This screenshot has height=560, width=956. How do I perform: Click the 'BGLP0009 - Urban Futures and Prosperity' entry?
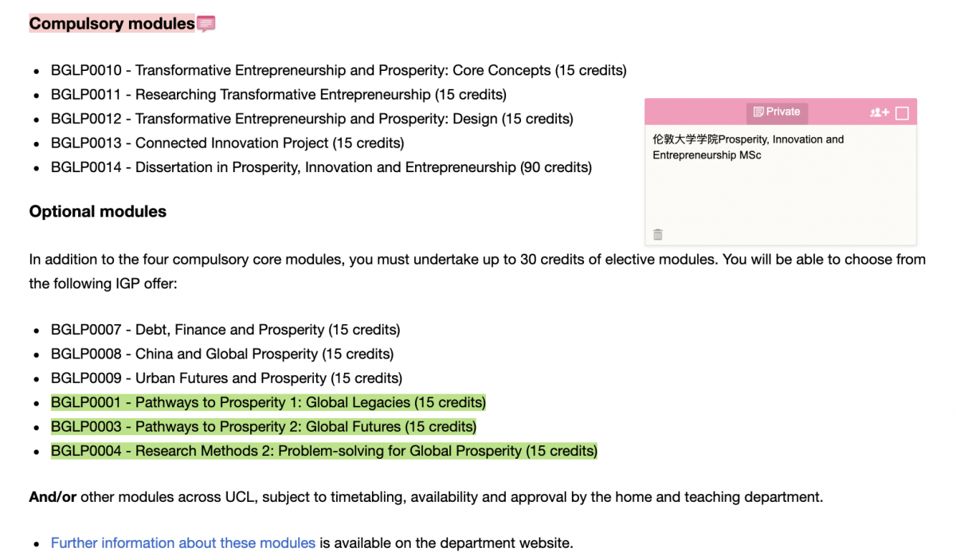coord(226,378)
